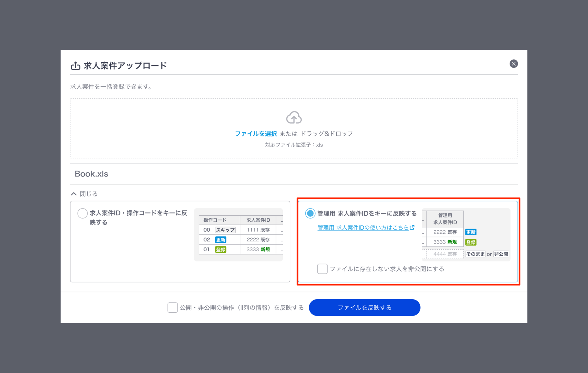Screen dimensions: 588x373
Task: Click the upload icon beside 求人案件アップロード title
Action: [76, 66]
